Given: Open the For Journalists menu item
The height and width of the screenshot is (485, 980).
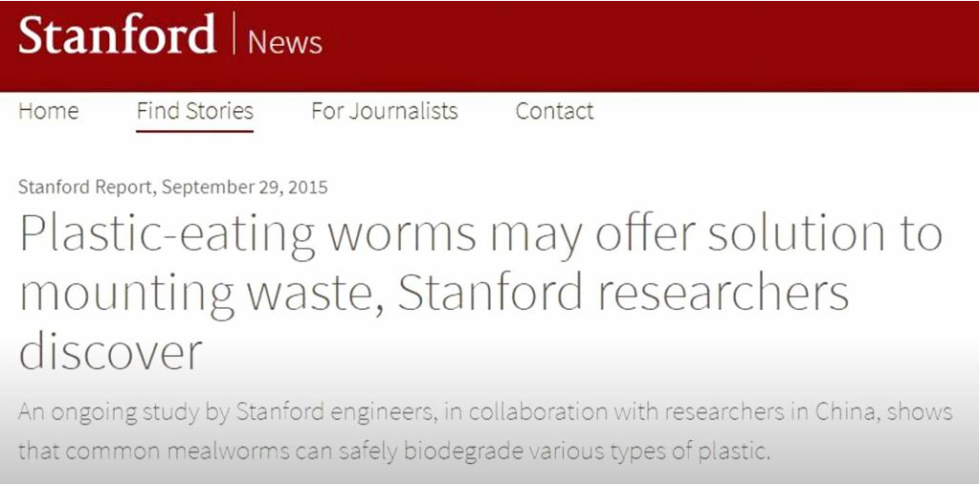Looking at the screenshot, I should tap(385, 111).
